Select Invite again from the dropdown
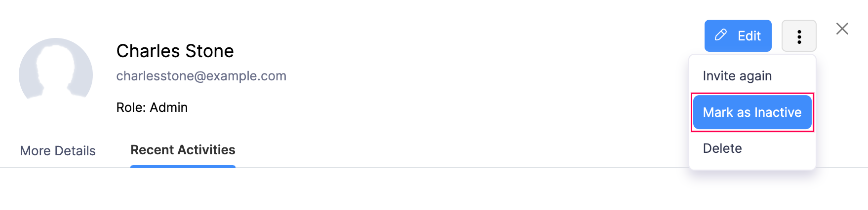Screen dimensions: 868x210 [x=737, y=76]
